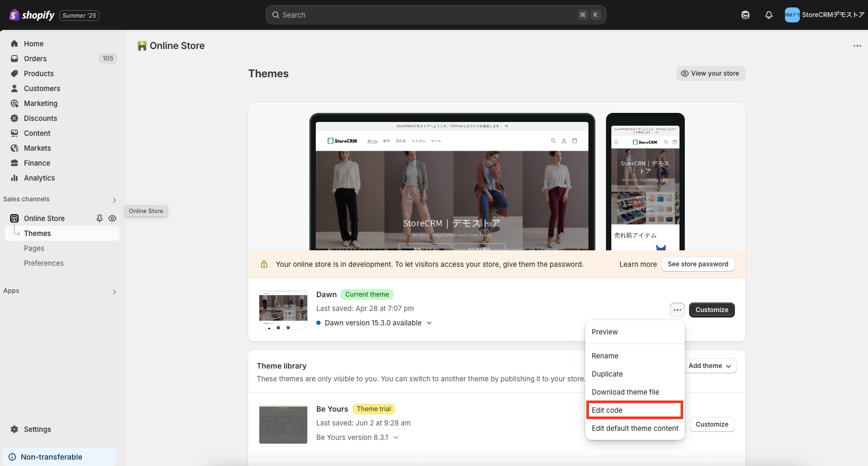The image size is (868, 466).
Task: Click the Orders inbox icon
Action: point(14,59)
